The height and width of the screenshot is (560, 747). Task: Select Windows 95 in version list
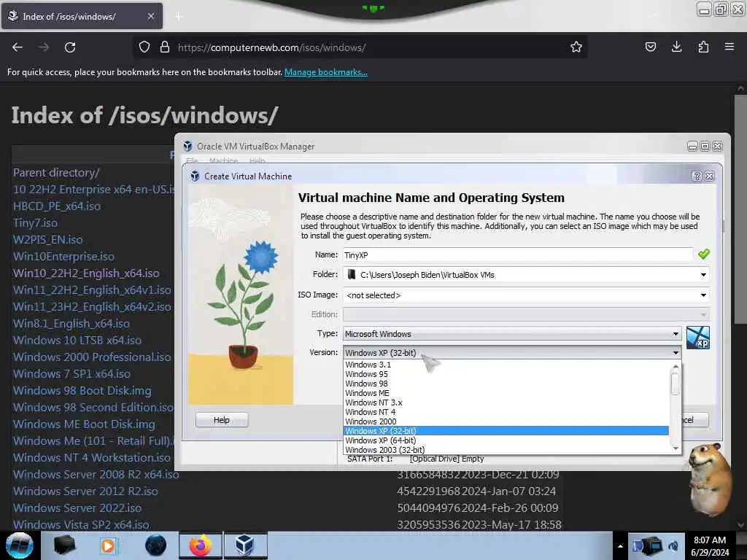point(506,374)
